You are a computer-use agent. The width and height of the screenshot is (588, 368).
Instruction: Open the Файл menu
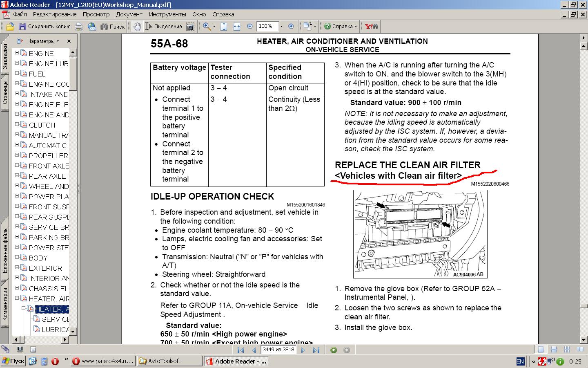(x=20, y=14)
